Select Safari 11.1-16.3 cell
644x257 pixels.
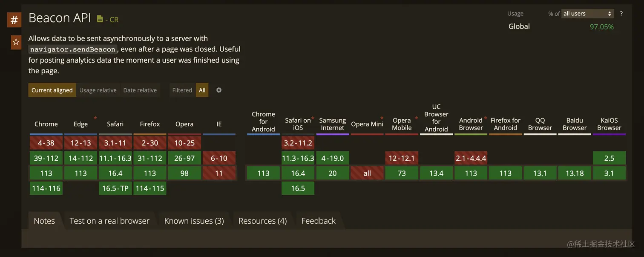point(115,158)
